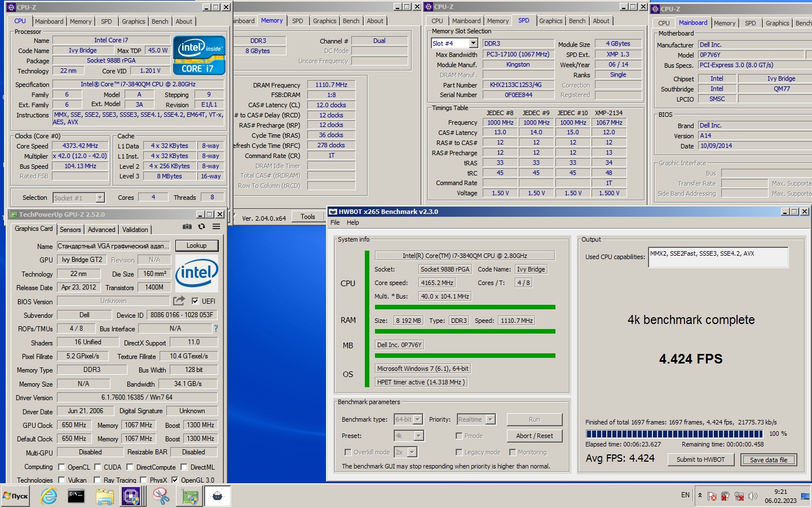The image size is (812, 508).
Task: Click the volume speaker tray icon
Action: tap(753, 496)
